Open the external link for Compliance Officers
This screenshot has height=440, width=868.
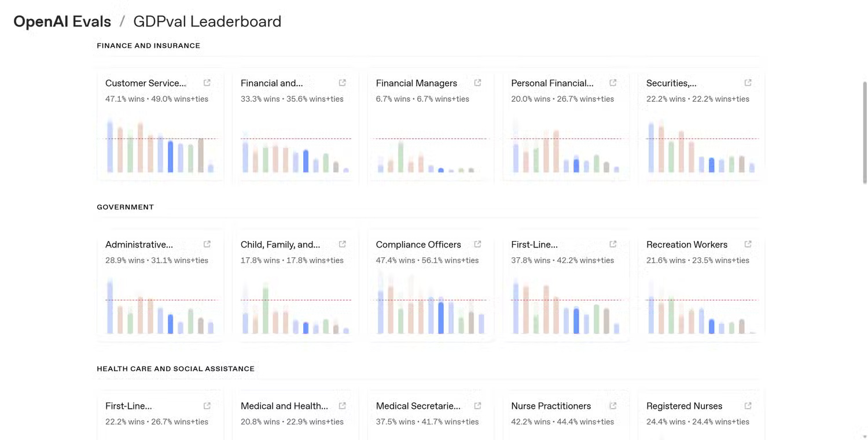click(477, 243)
